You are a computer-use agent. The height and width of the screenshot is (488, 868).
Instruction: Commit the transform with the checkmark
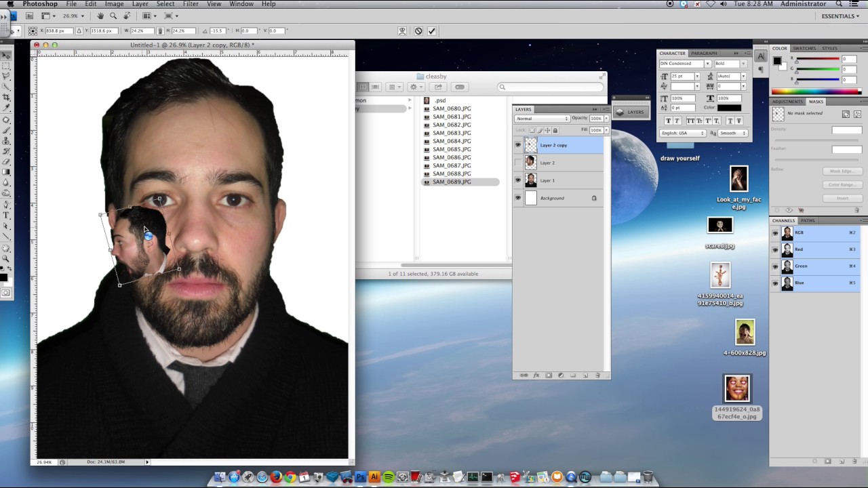tap(432, 30)
